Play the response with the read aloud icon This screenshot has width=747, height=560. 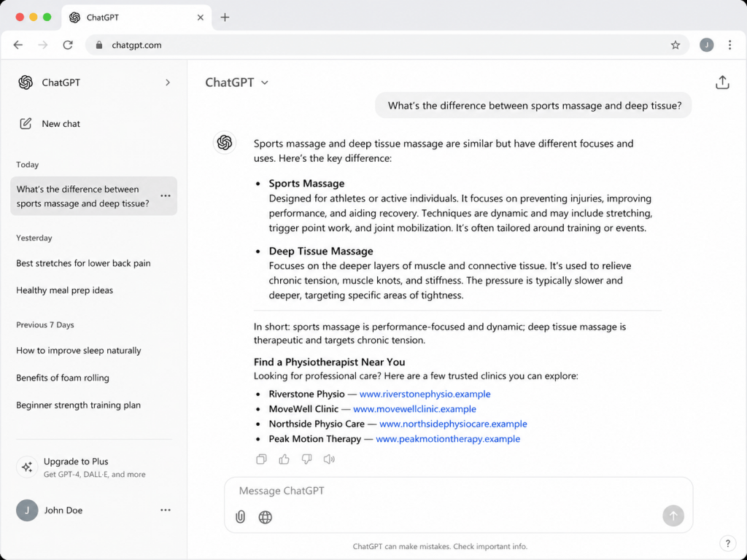coord(329,459)
